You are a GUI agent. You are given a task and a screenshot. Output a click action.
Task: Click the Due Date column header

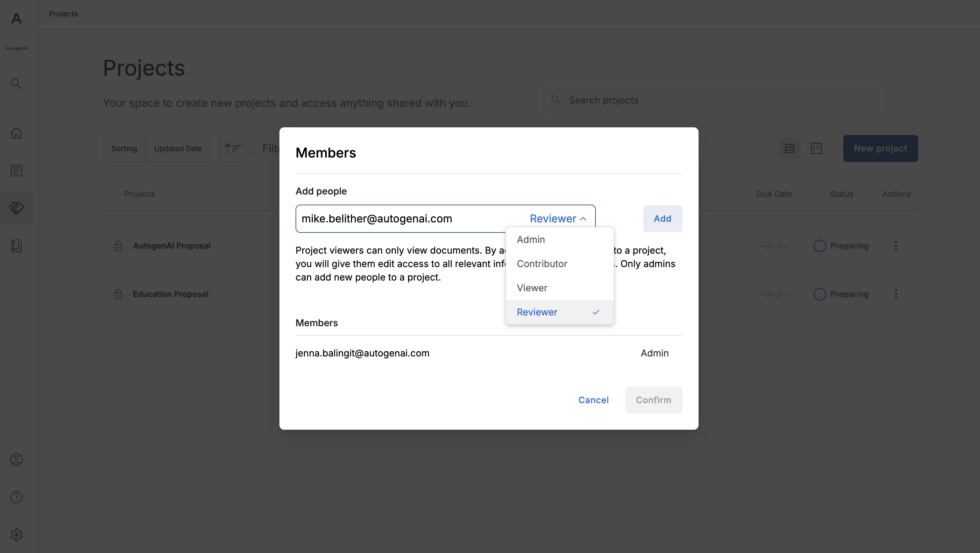pos(774,194)
